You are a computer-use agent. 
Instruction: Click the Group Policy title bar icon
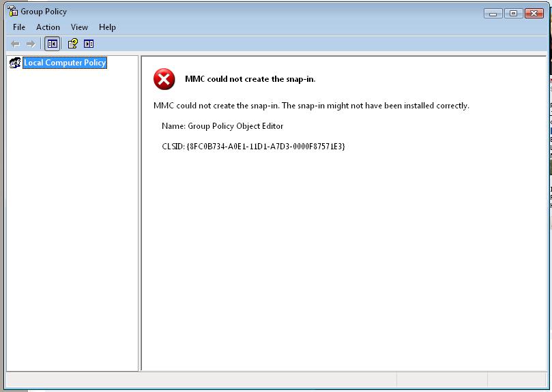click(12, 12)
